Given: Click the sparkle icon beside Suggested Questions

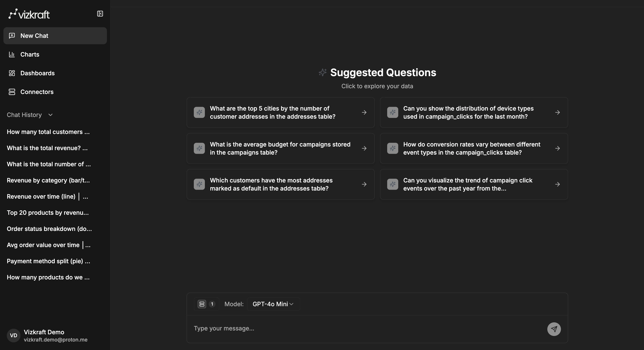Looking at the screenshot, I should [322, 72].
